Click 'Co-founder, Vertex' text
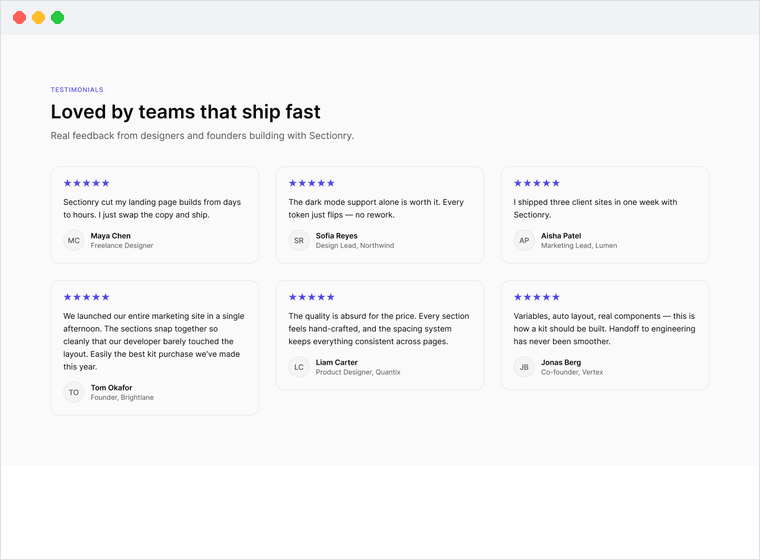This screenshot has width=760, height=560. pos(572,372)
